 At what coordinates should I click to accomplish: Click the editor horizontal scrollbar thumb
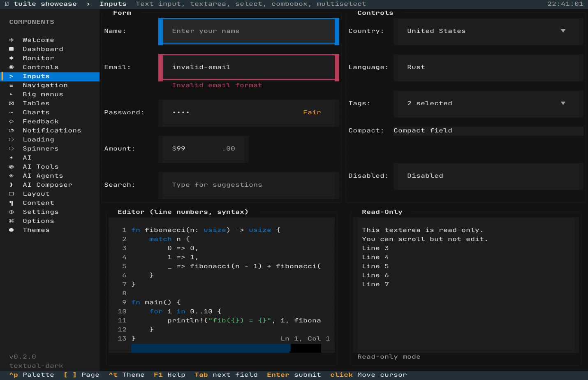click(211, 348)
